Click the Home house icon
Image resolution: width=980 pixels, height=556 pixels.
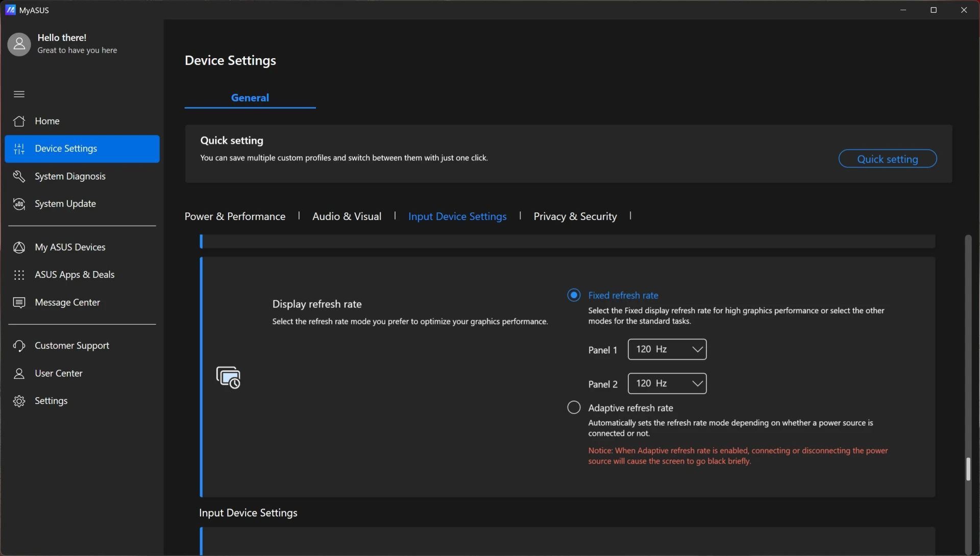point(19,121)
